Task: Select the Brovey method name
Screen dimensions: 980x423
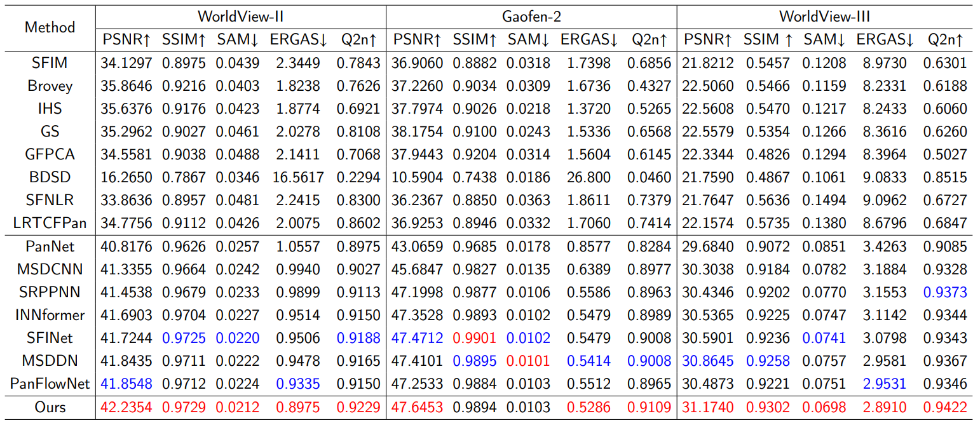Action: coord(50,86)
